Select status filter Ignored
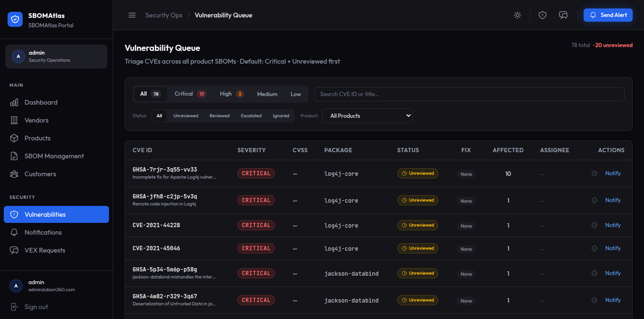The image size is (644, 319). pos(281,116)
